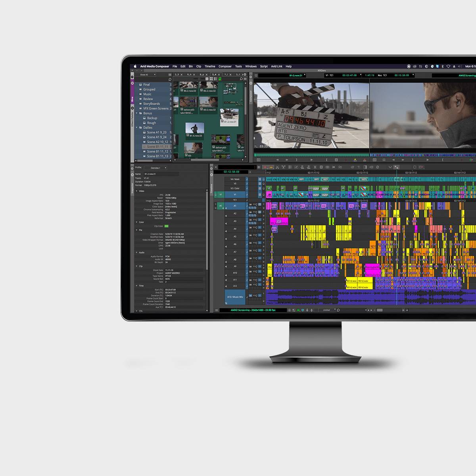Open the Composer menu
Screen dimensions: 476x476
click(225, 67)
